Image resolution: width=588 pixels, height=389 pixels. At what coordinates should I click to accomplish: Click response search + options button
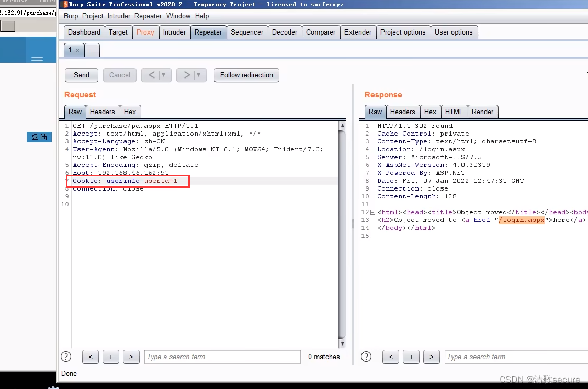coord(411,357)
